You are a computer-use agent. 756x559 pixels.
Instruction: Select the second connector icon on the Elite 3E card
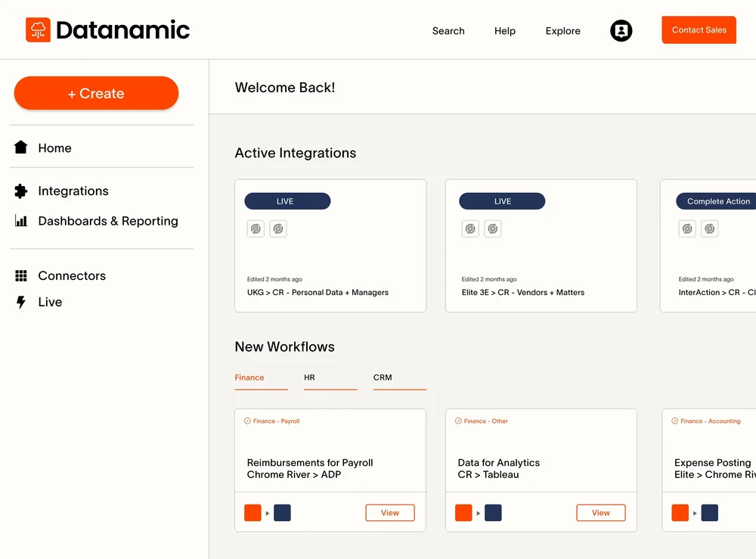[492, 228]
